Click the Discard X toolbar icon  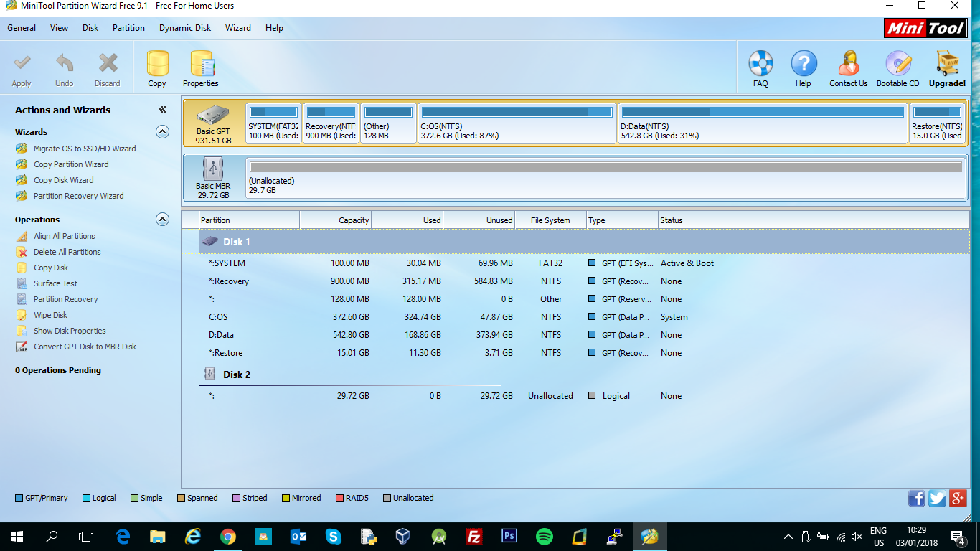pyautogui.click(x=108, y=63)
